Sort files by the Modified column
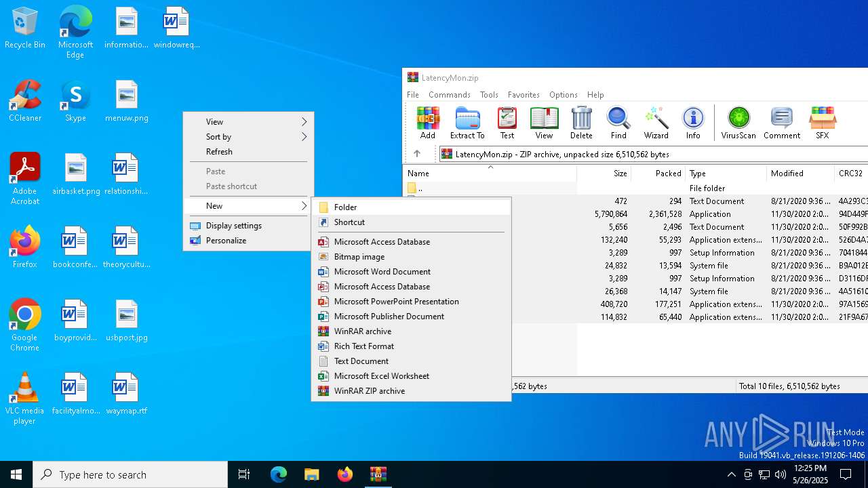868x488 pixels. (800, 174)
